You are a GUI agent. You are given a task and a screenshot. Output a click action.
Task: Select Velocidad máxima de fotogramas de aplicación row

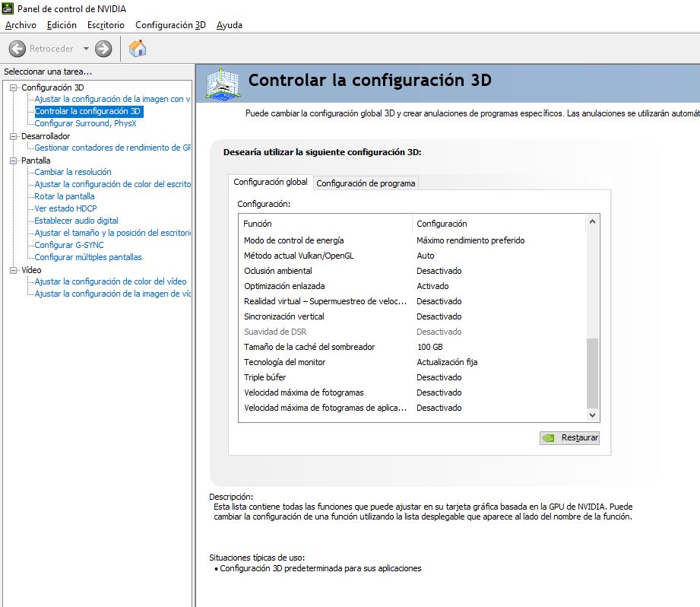(413, 408)
